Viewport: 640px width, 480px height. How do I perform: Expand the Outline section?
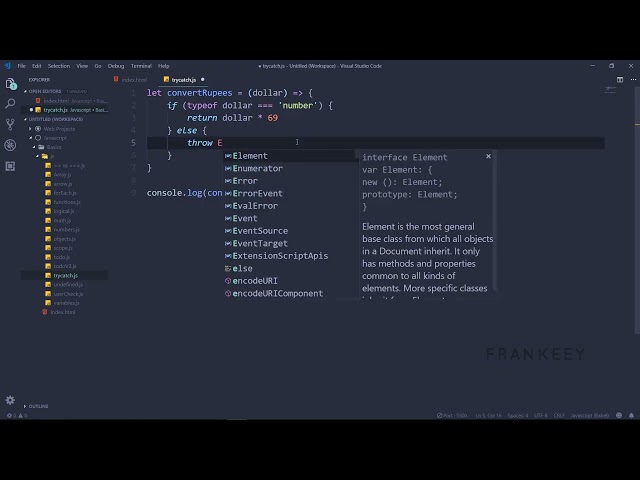point(38,406)
